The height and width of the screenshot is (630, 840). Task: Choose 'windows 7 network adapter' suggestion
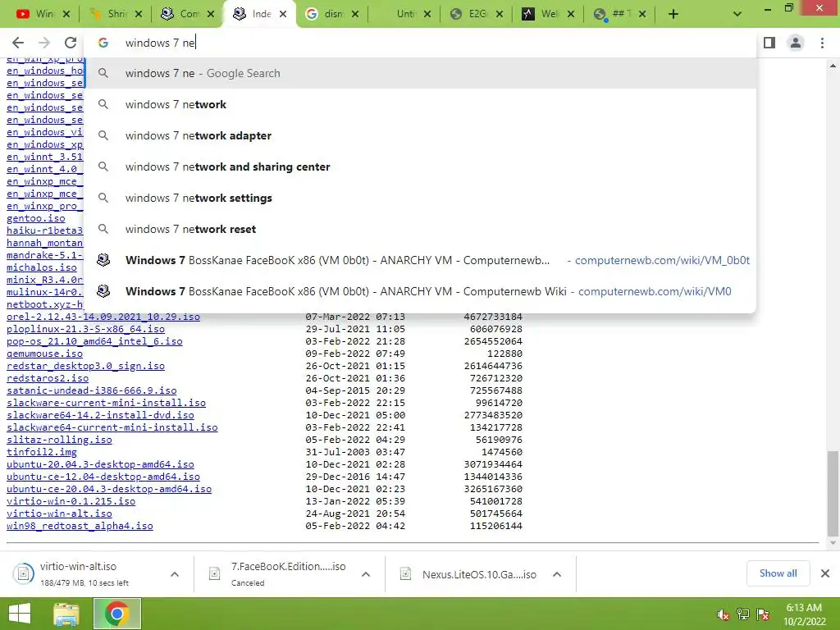pyautogui.click(x=421, y=135)
